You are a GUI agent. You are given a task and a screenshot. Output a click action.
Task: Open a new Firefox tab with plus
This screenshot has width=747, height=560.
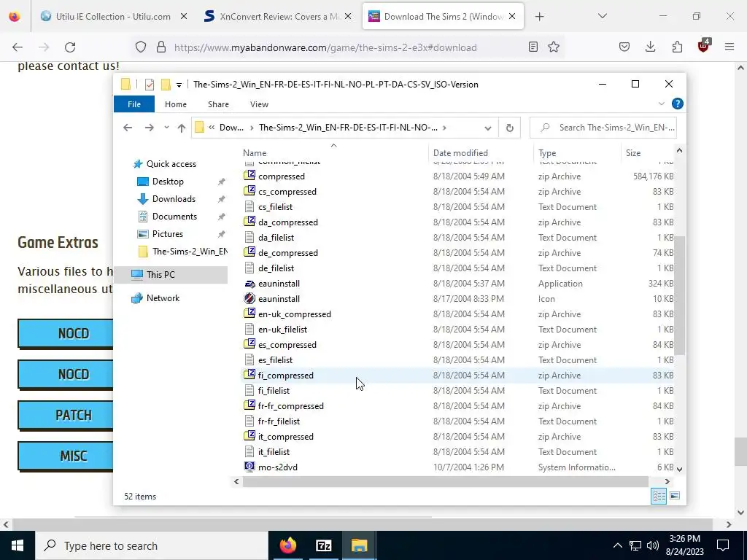539,17
